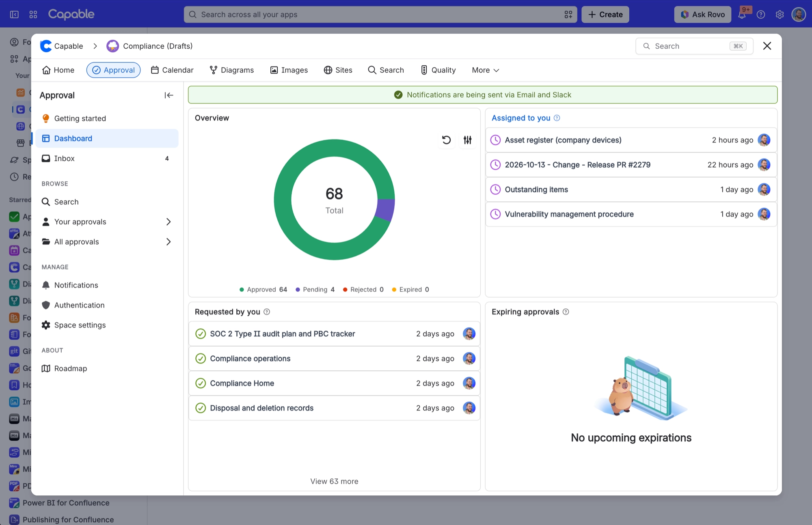The width and height of the screenshot is (812, 525).
Task: Expand the Your approvals chevron
Action: pyautogui.click(x=168, y=222)
